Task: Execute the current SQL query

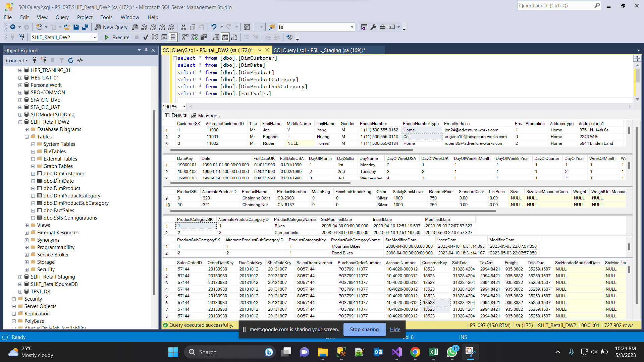Action: click(x=116, y=37)
